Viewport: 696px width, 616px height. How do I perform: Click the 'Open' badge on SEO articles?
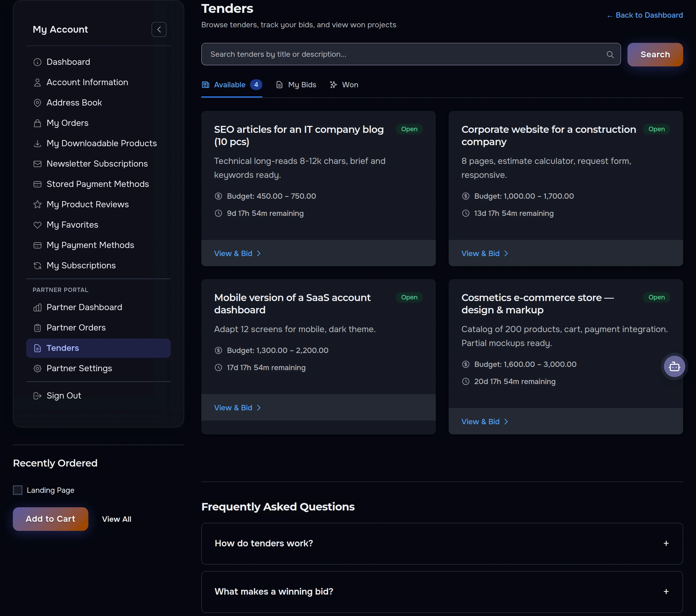409,129
